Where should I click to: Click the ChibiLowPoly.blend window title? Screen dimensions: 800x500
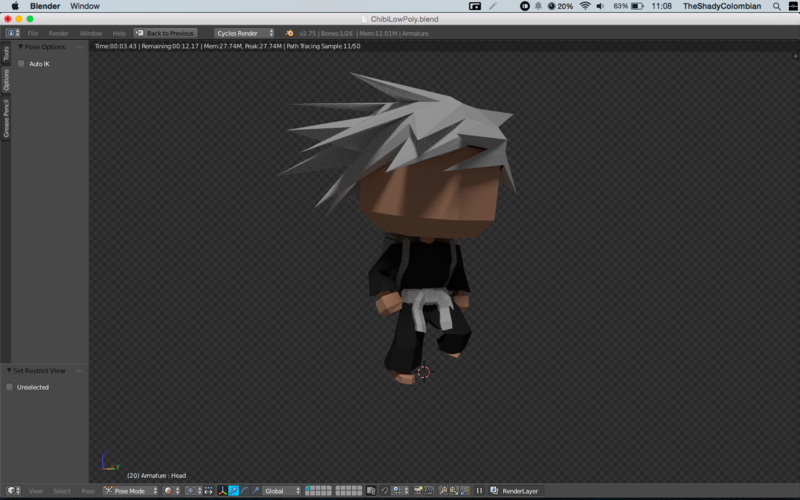click(x=404, y=19)
